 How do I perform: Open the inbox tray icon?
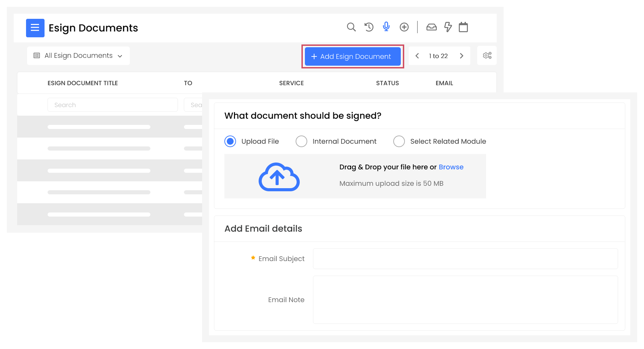click(431, 27)
